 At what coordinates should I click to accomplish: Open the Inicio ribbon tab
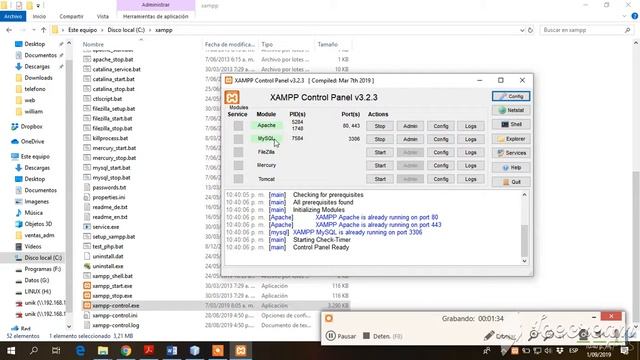pos(39,16)
